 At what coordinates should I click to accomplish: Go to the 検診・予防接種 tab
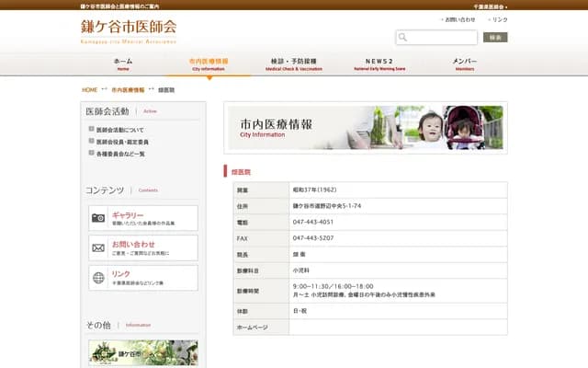coord(294,63)
